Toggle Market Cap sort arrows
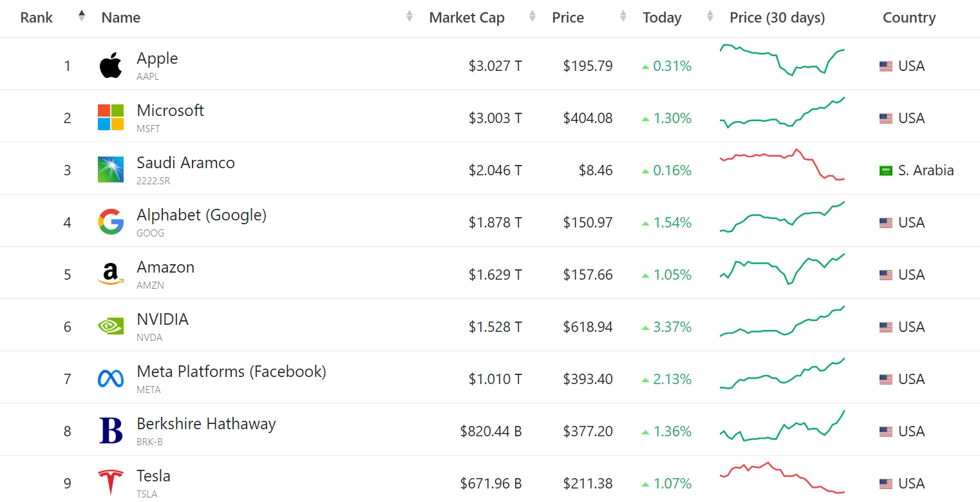The width and height of the screenshot is (980, 502). tap(532, 15)
